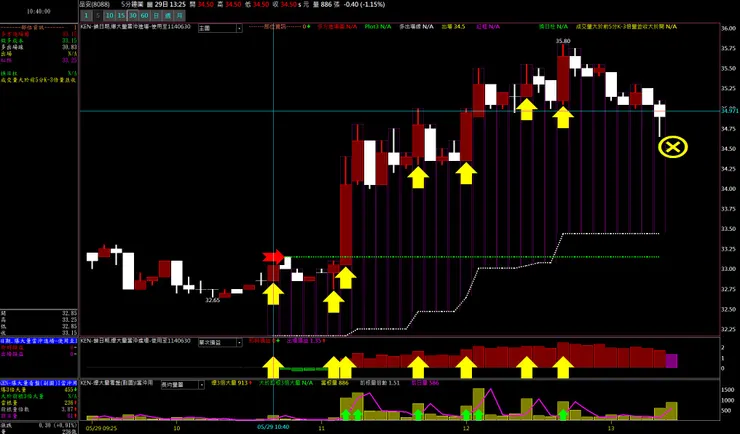Switch to daily (日) chart button
Screen dimensions: 740x434
156,16
